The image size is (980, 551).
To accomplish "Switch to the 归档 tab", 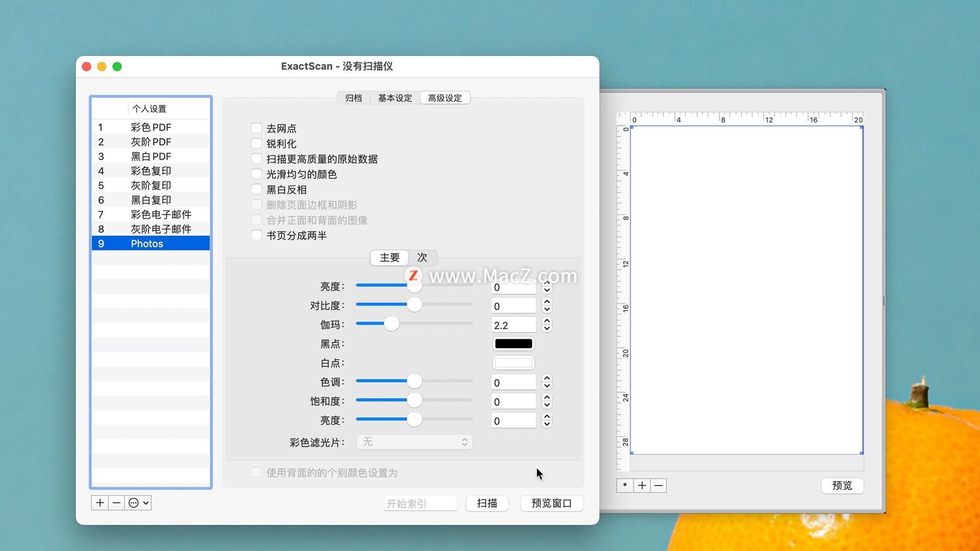I will (x=353, y=98).
